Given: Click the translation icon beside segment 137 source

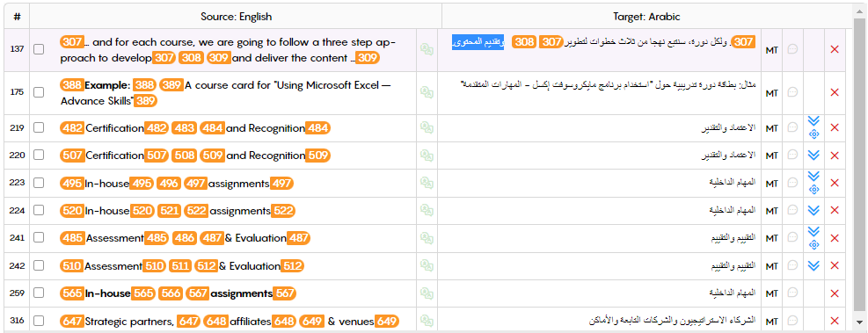Looking at the screenshot, I should tap(427, 49).
